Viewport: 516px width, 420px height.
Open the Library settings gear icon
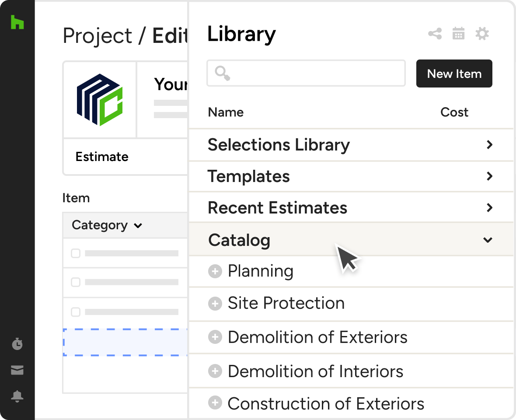(x=482, y=34)
